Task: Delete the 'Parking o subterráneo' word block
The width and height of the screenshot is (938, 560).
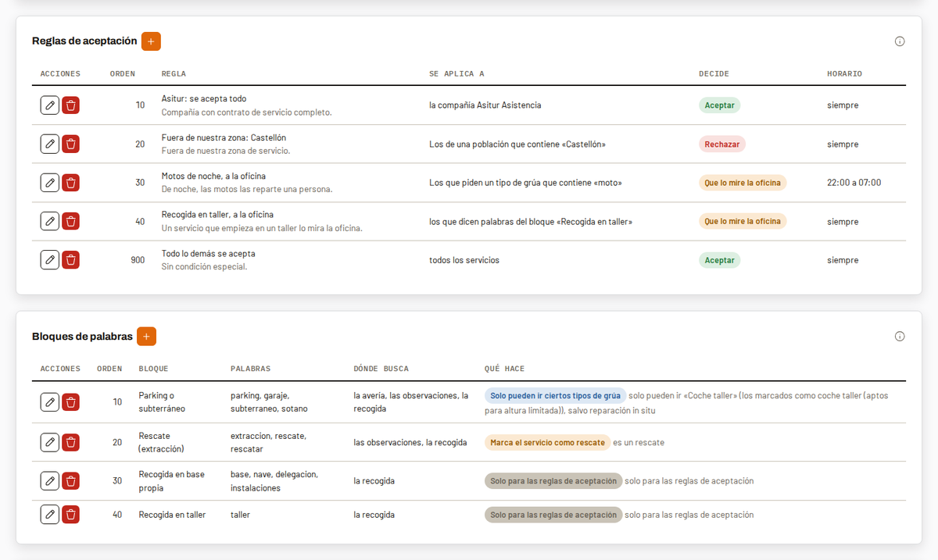Action: pyautogui.click(x=70, y=402)
